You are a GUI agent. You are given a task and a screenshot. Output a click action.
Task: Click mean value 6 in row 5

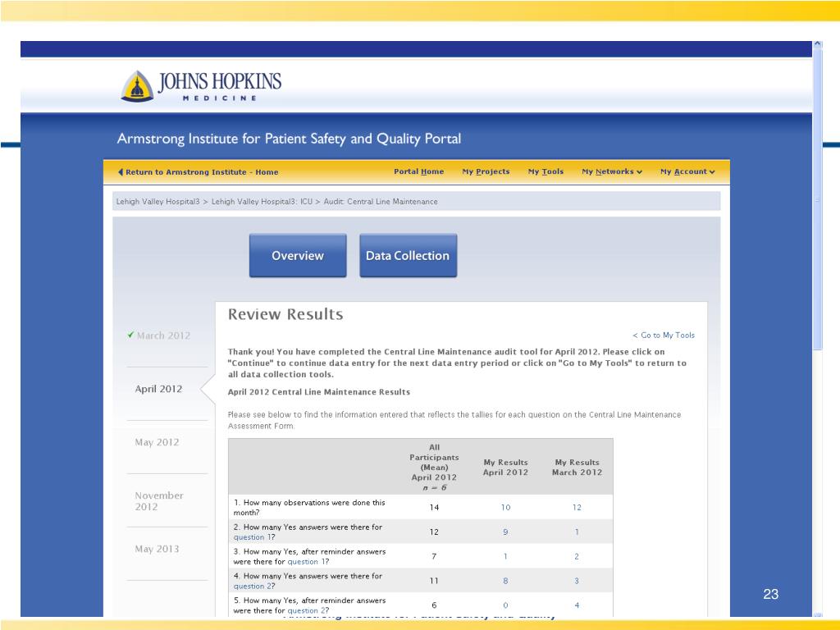434,605
